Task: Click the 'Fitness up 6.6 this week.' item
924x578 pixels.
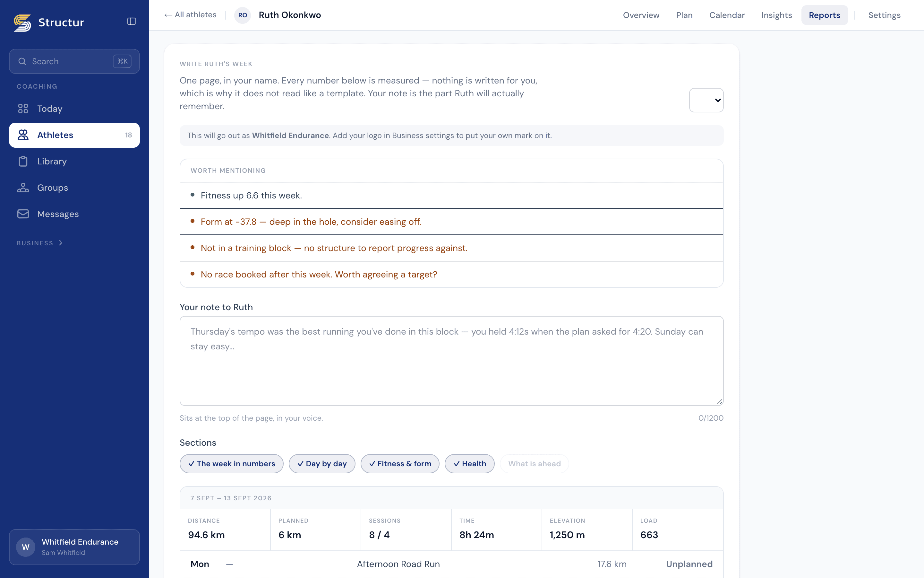Action: pyautogui.click(x=451, y=195)
